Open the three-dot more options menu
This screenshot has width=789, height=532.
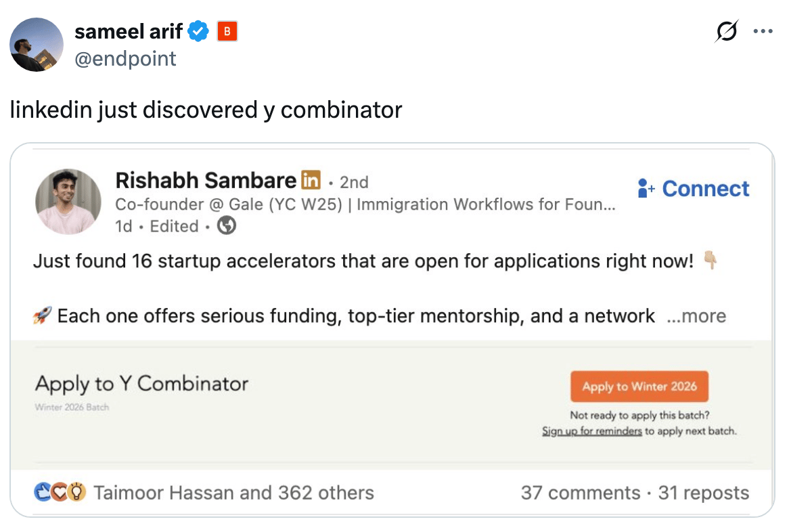coord(763,32)
